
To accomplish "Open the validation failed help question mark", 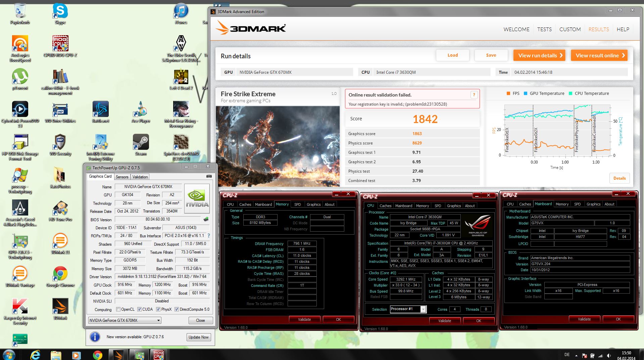I will tap(474, 95).
